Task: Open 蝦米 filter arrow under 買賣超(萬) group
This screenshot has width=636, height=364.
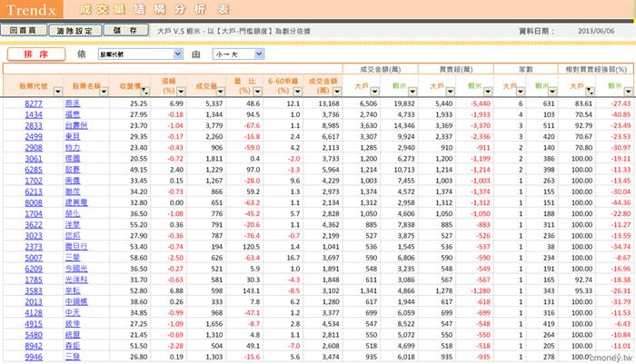Action: pyautogui.click(x=488, y=91)
